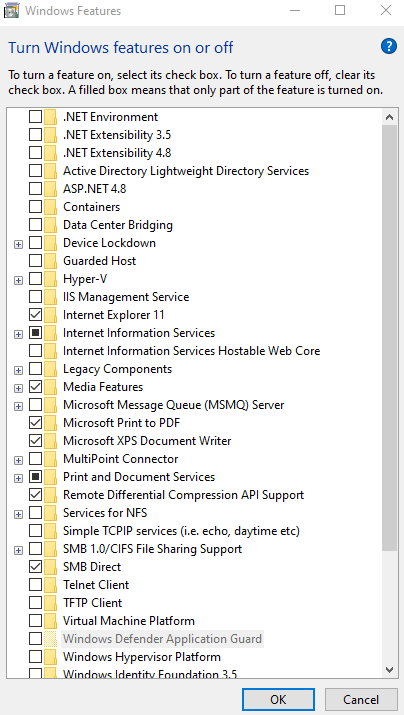This screenshot has width=404, height=715.
Task: Check the .NET Extensibility 3.5 box
Action: [x=36, y=135]
